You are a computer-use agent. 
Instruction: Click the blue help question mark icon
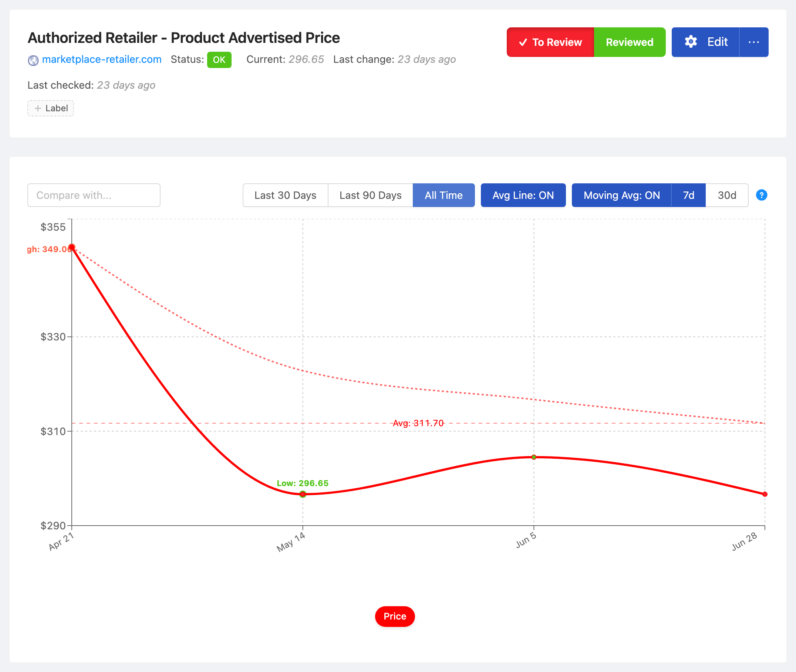761,195
